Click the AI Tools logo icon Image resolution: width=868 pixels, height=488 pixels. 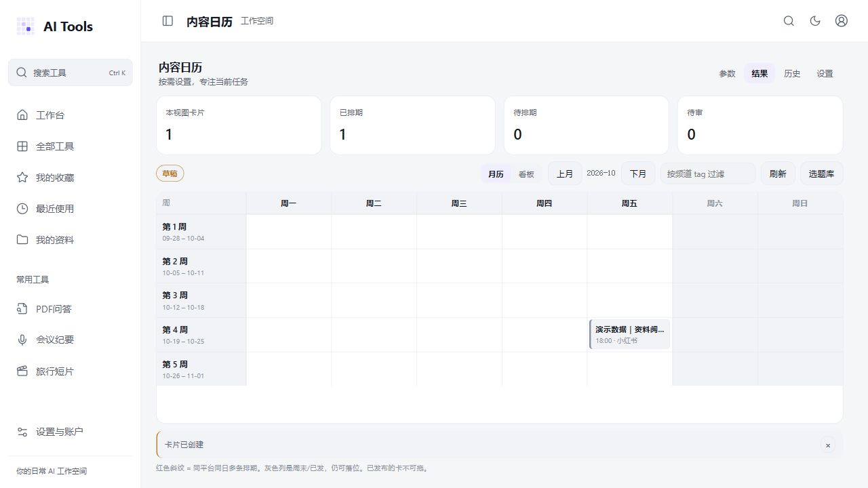tap(25, 26)
